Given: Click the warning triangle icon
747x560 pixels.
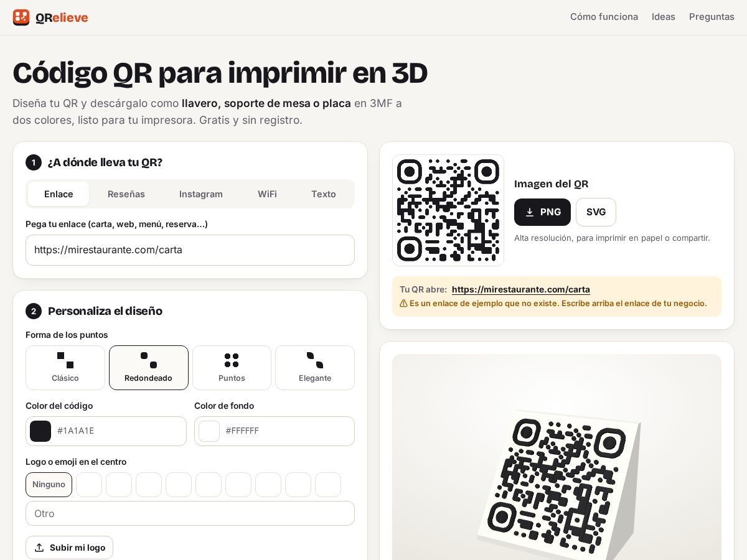Looking at the screenshot, I should pyautogui.click(x=403, y=304).
